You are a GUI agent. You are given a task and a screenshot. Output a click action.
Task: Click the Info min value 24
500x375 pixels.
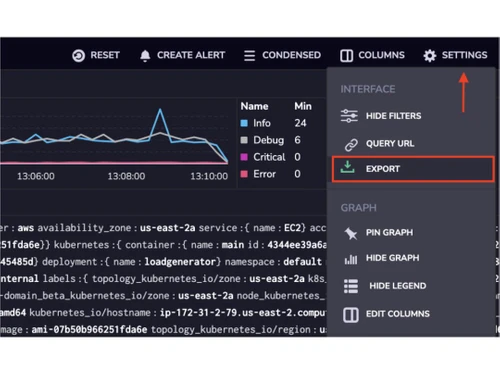point(300,123)
